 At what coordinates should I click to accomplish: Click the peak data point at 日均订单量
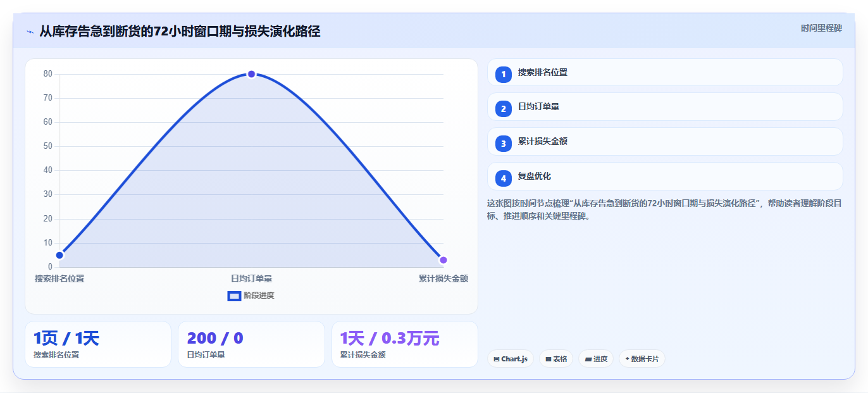click(x=251, y=74)
